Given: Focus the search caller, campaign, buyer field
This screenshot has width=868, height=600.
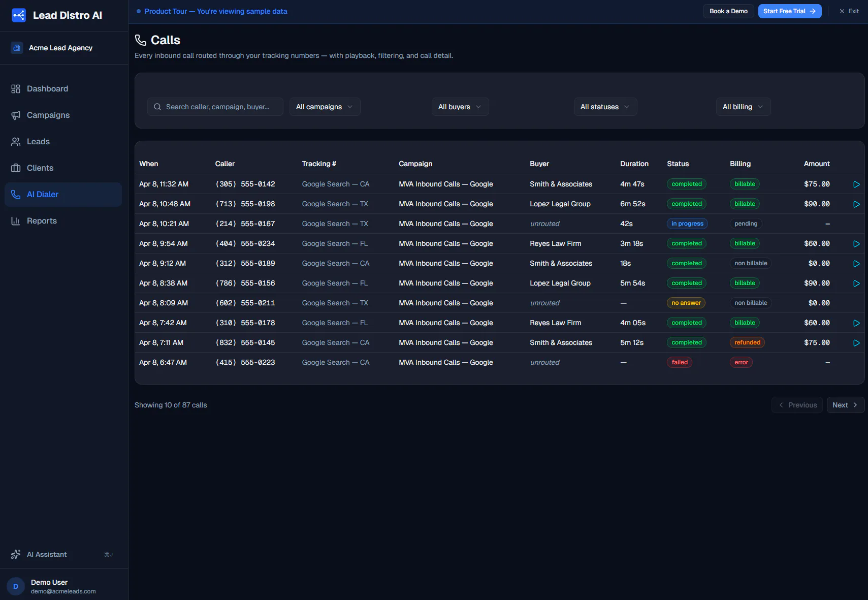Looking at the screenshot, I should pyautogui.click(x=215, y=107).
